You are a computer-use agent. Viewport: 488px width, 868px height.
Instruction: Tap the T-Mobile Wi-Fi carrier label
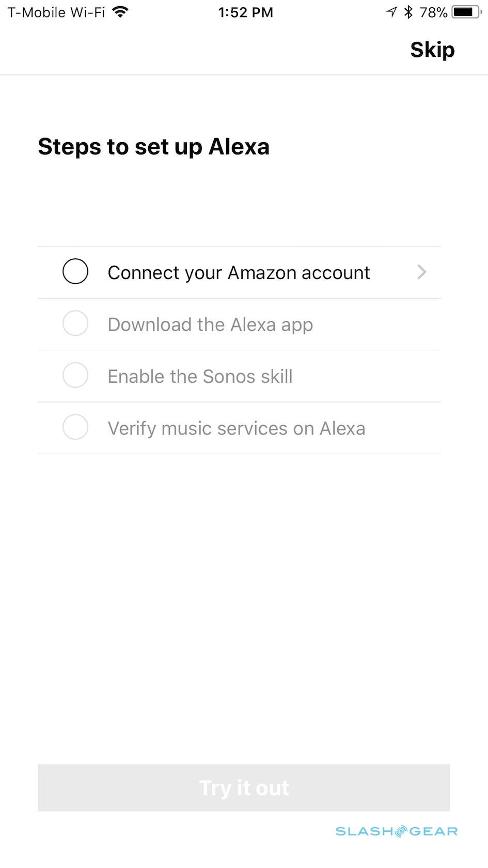56,12
